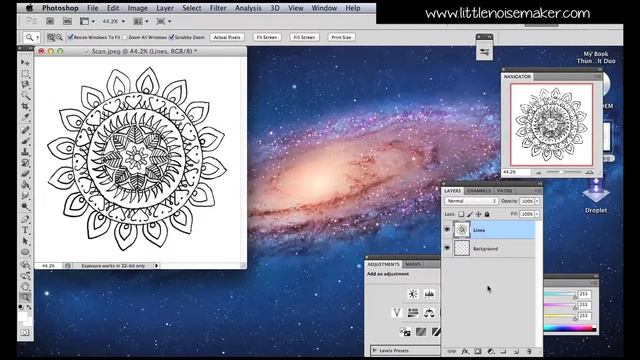The height and width of the screenshot is (360, 640).
Task: Select the Rectangular Marquee tool
Action: pos(25,73)
